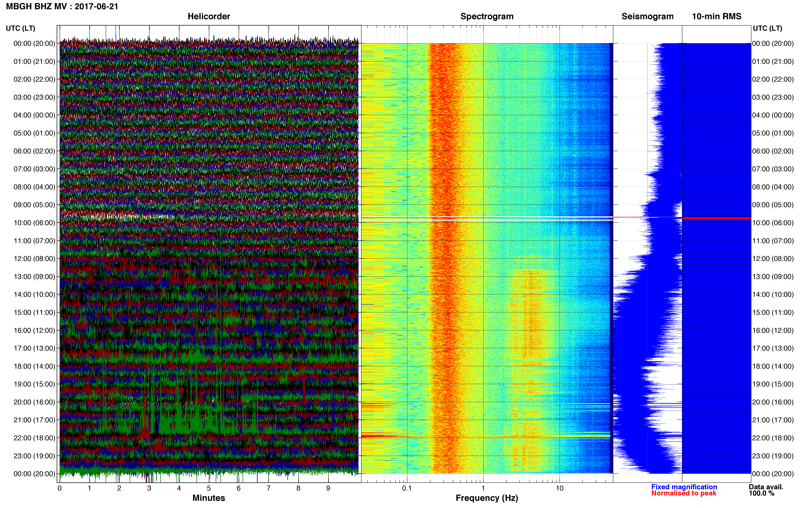Viewport: 812px width, 508px height.
Task: Select '20:00 (16:00)' label left of helicorder
Action: click(x=34, y=402)
